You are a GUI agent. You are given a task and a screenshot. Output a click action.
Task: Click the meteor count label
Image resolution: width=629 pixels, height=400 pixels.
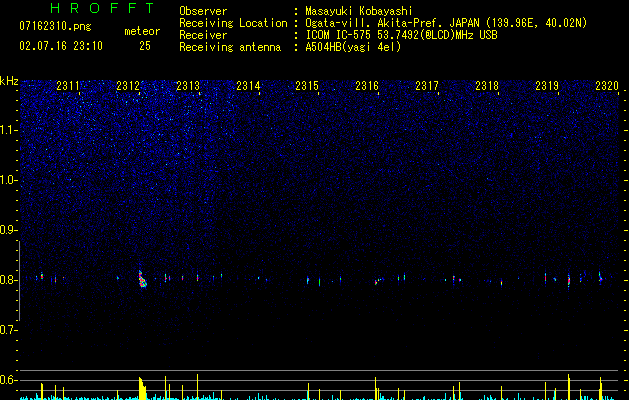142,31
